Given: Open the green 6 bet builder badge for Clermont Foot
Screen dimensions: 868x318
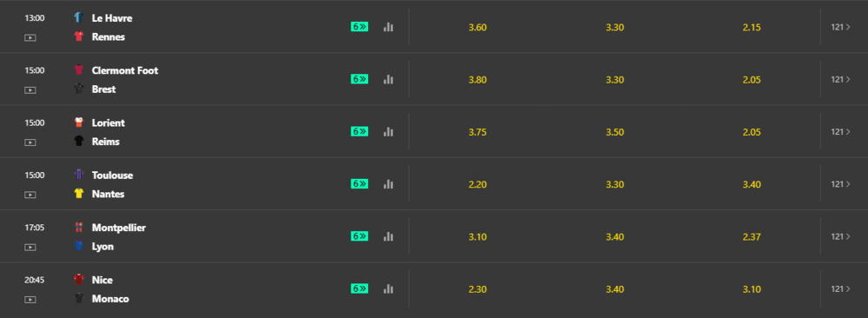Looking at the screenshot, I should click(359, 79).
